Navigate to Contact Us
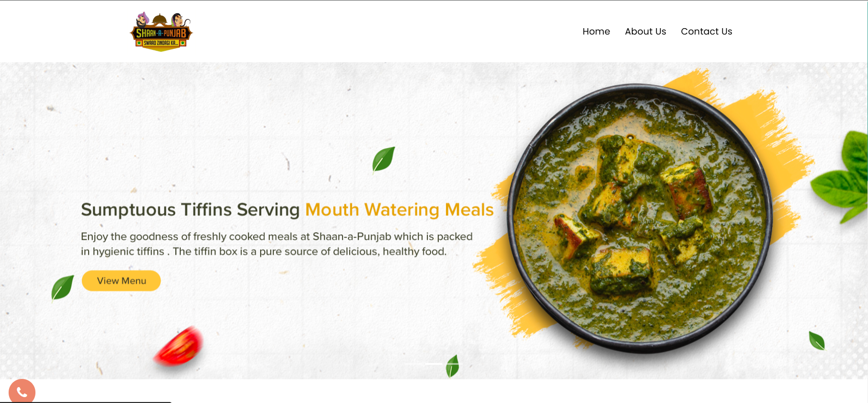Image resolution: width=868 pixels, height=403 pixels. (x=706, y=31)
